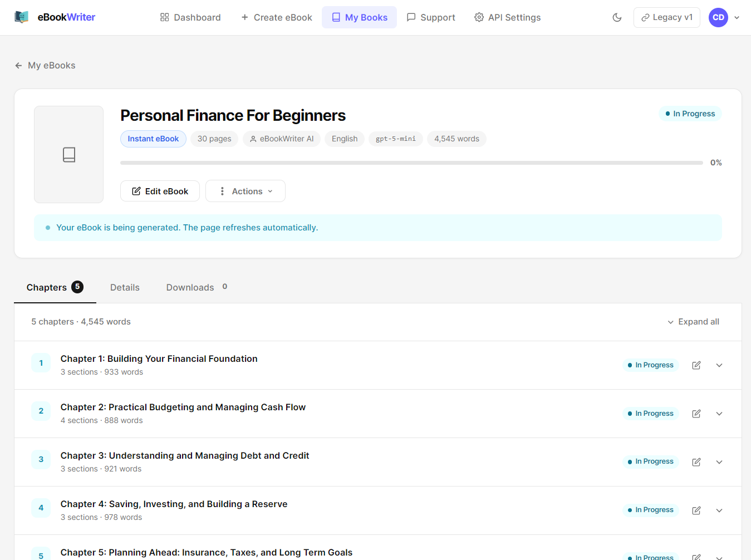Click the edit icon for Chapter 2
This screenshot has height=560, width=751.
(696, 414)
